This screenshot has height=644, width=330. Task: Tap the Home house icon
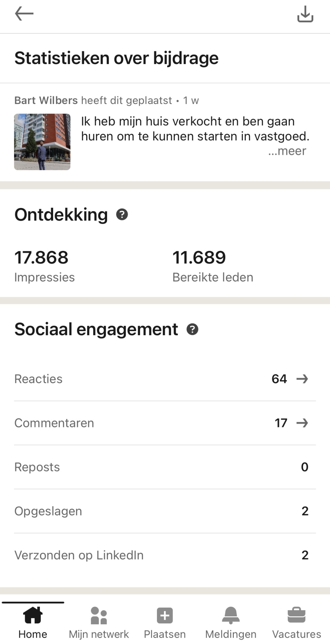click(x=33, y=615)
